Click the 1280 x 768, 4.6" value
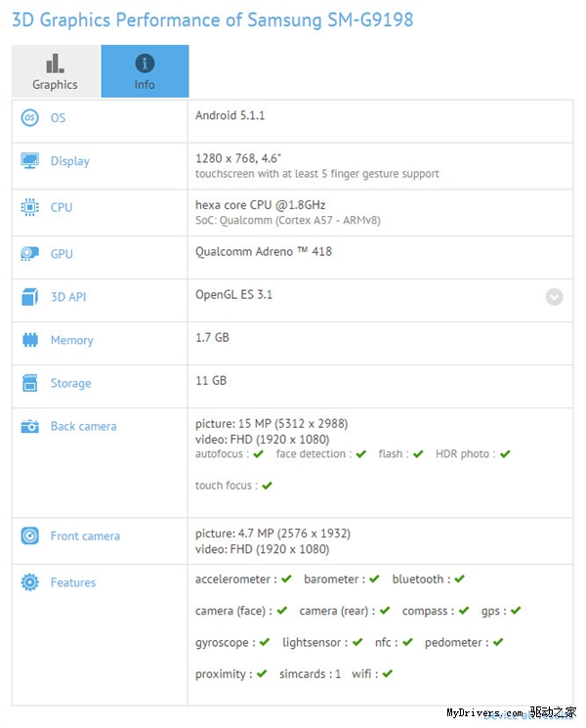 pos(238,158)
